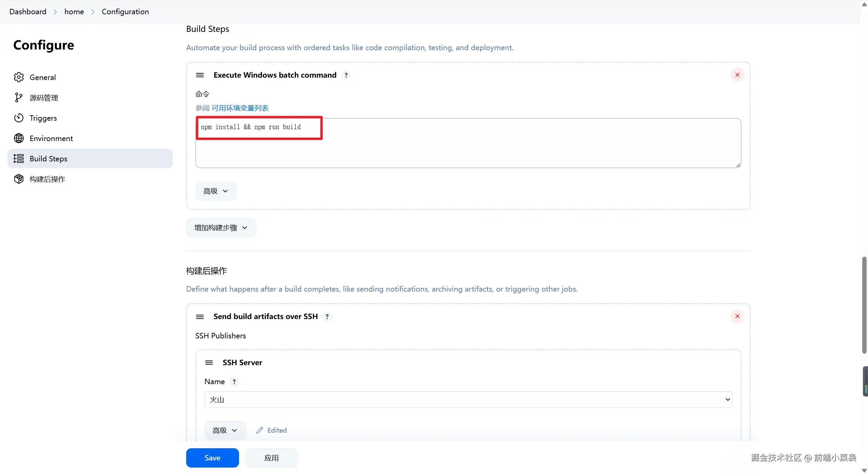This screenshot has width=868, height=474.
Task: Navigate to home in the breadcrumb
Action: click(x=74, y=12)
